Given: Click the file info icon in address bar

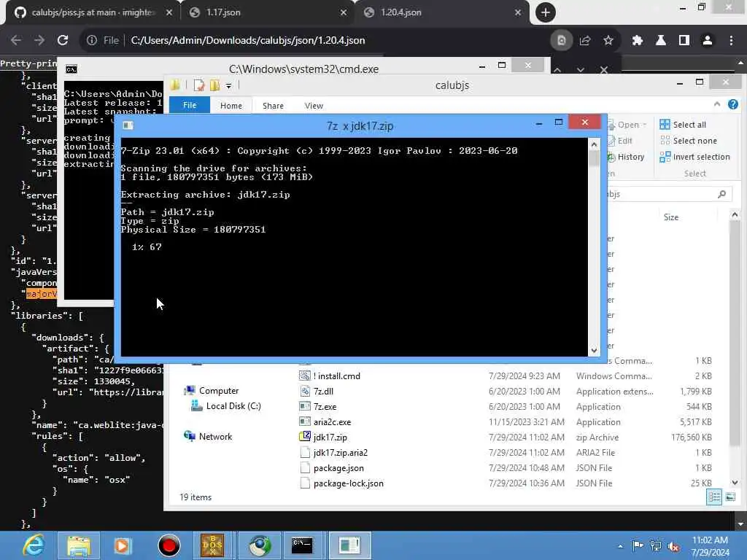Looking at the screenshot, I should pos(91,41).
